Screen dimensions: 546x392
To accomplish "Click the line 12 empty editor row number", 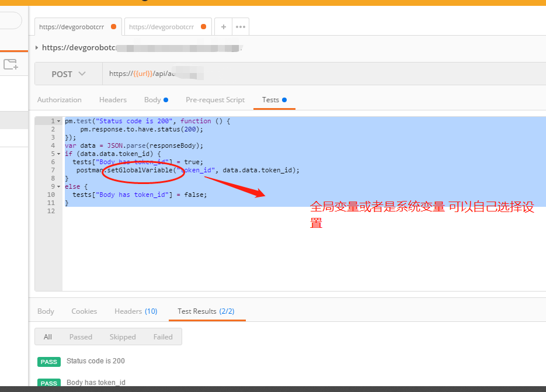I will coord(51,211).
